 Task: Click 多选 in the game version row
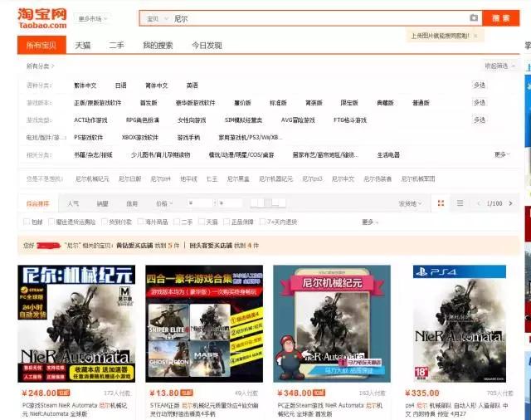(480, 102)
